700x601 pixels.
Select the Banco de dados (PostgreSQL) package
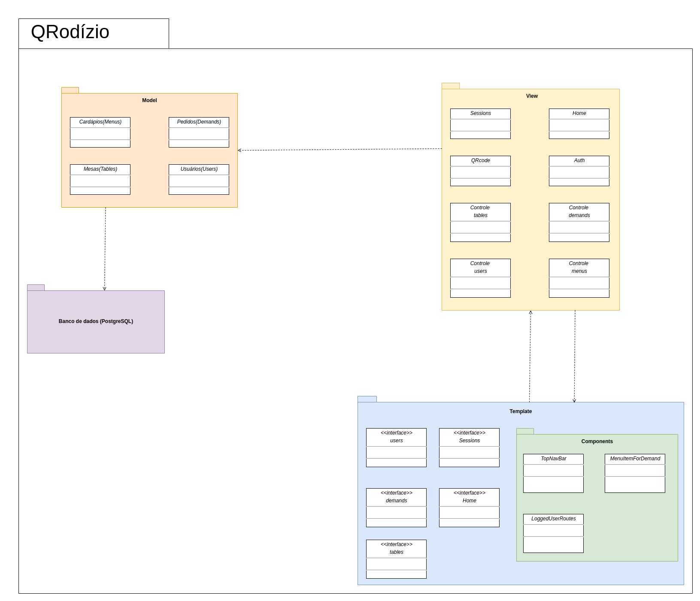point(96,322)
